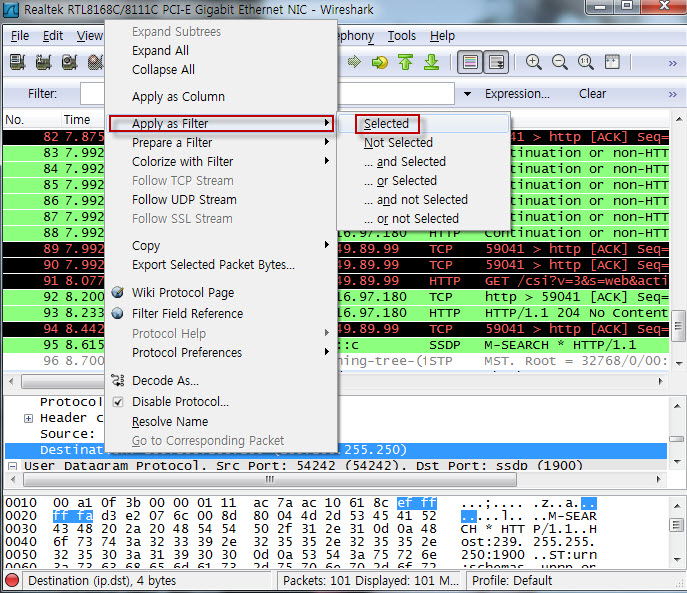687x593 pixels.
Task: Open the Help menu
Action: point(442,36)
